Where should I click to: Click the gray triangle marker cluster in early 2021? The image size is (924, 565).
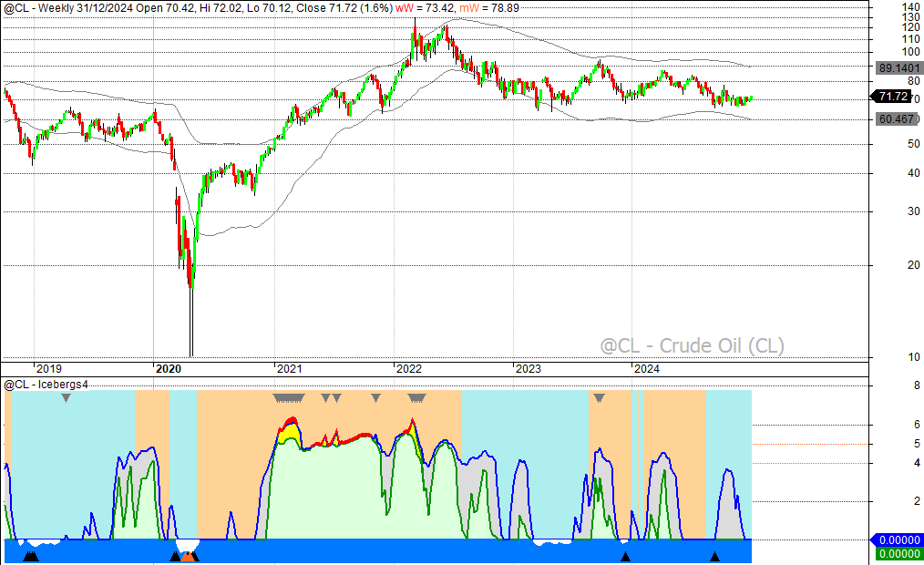[290, 398]
